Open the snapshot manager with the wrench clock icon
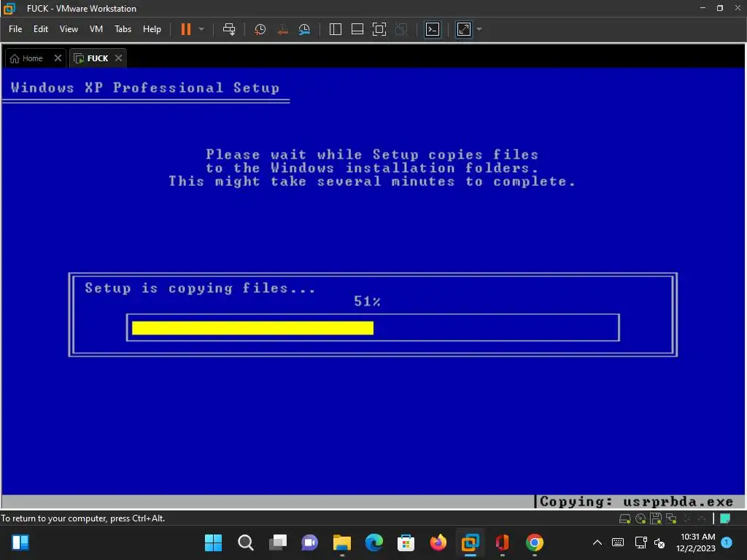This screenshot has height=560, width=747. click(304, 29)
